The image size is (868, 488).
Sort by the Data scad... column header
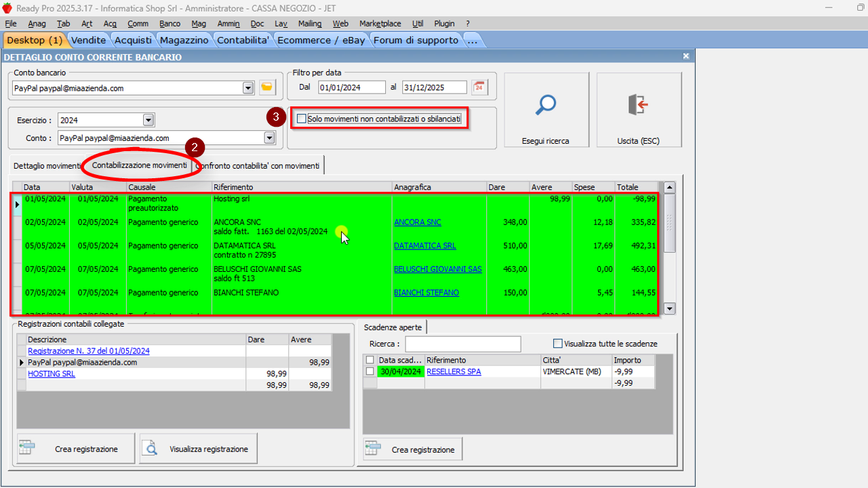tap(401, 360)
